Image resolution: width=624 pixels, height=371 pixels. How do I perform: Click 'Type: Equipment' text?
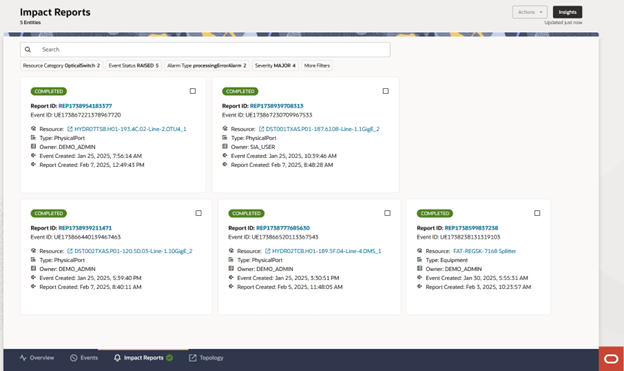click(x=447, y=260)
